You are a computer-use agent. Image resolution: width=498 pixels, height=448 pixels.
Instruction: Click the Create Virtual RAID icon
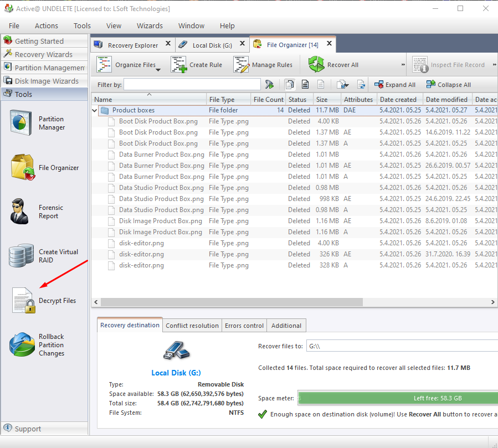[22, 256]
